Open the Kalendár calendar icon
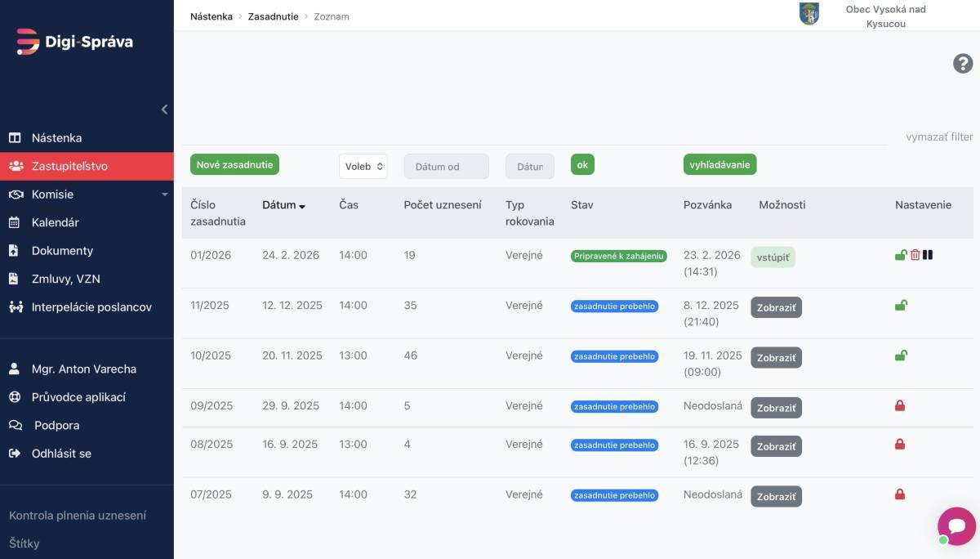980x559 pixels. pos(15,222)
